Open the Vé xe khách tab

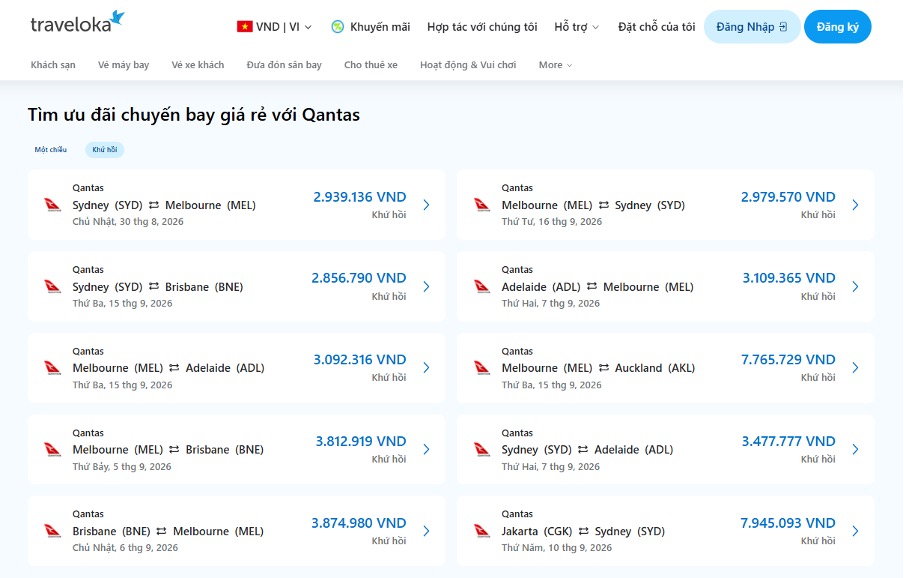(x=198, y=65)
